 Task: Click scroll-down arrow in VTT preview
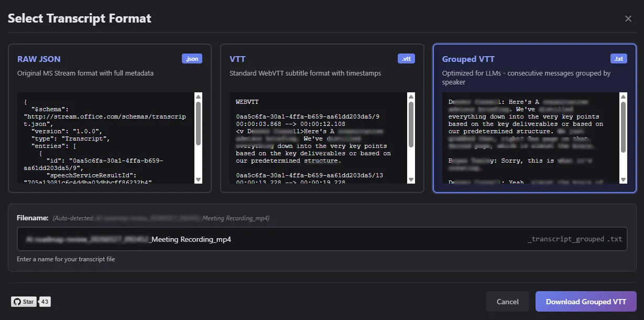(411, 180)
